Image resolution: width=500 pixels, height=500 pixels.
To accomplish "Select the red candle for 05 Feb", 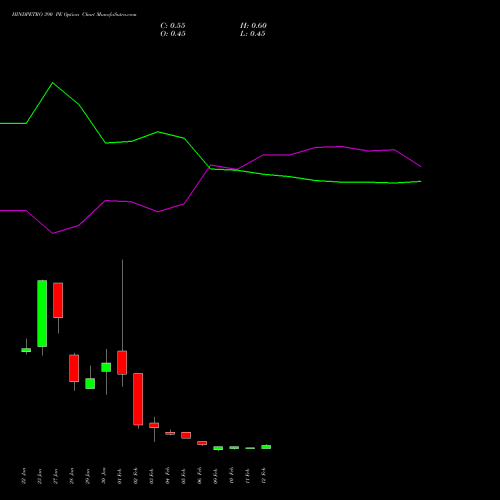I will (x=186, y=435).
